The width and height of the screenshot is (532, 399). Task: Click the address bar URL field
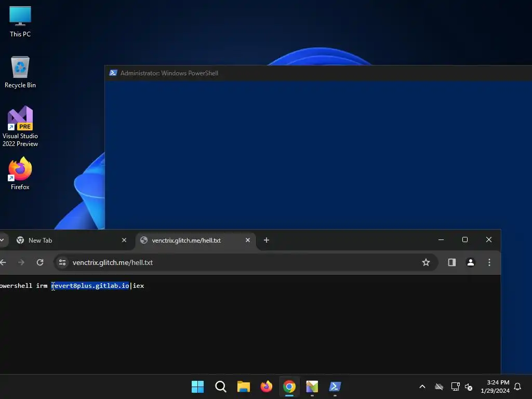tap(246, 262)
